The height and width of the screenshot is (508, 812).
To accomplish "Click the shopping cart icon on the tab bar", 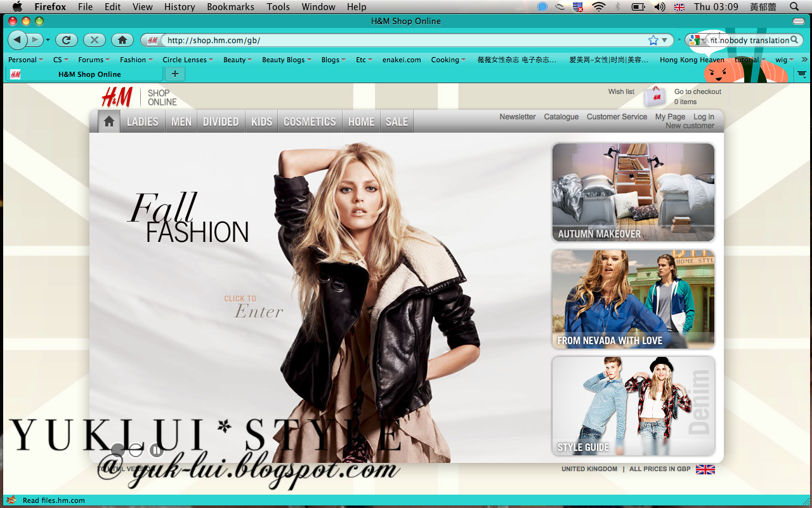I will pyautogui.click(x=801, y=74).
